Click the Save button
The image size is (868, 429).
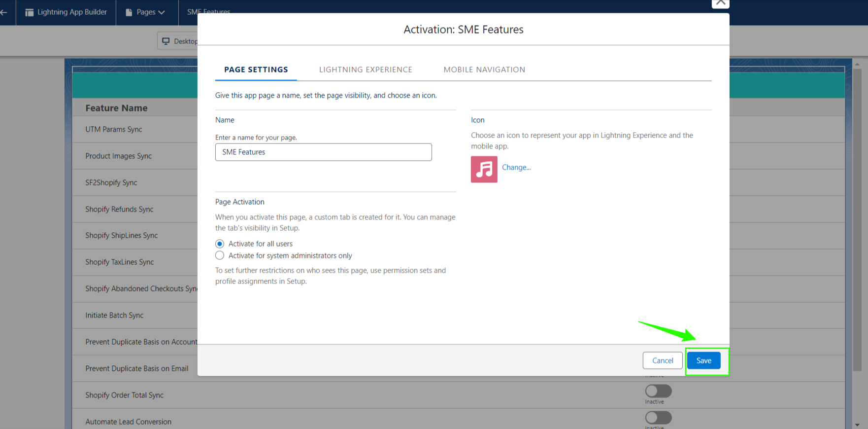click(703, 360)
